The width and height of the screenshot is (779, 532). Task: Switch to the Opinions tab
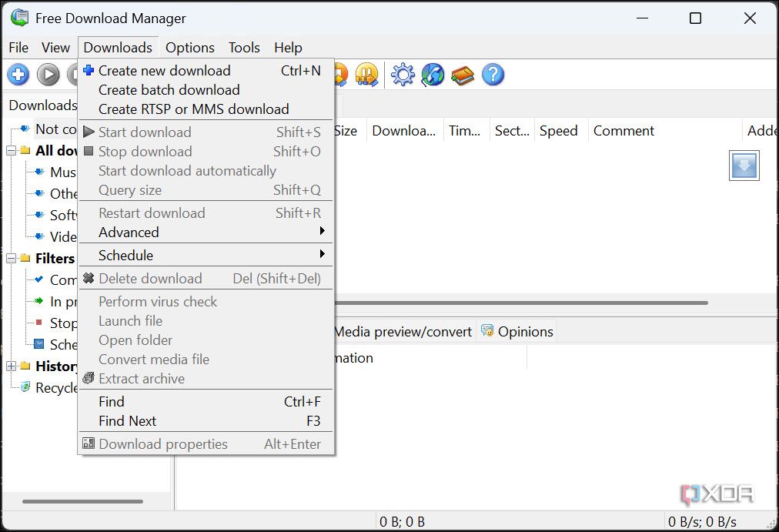tap(517, 331)
